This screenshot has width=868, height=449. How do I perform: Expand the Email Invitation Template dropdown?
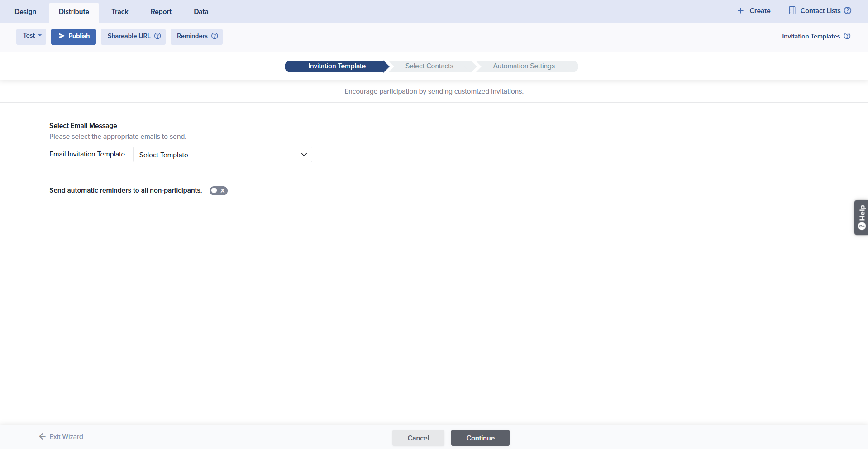point(222,155)
